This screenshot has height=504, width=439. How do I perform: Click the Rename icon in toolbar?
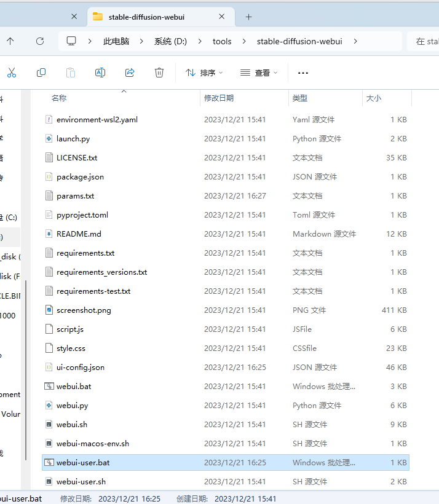click(x=100, y=73)
